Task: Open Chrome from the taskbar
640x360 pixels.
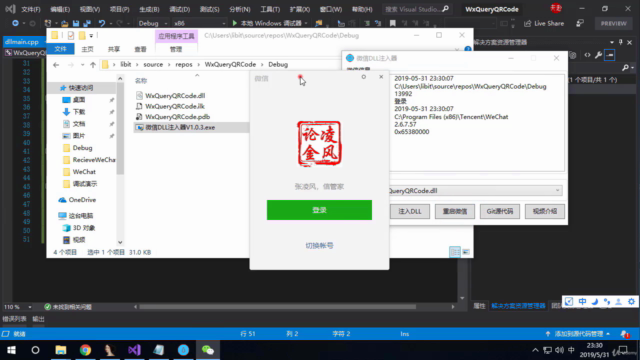Action: pyautogui.click(x=85, y=350)
